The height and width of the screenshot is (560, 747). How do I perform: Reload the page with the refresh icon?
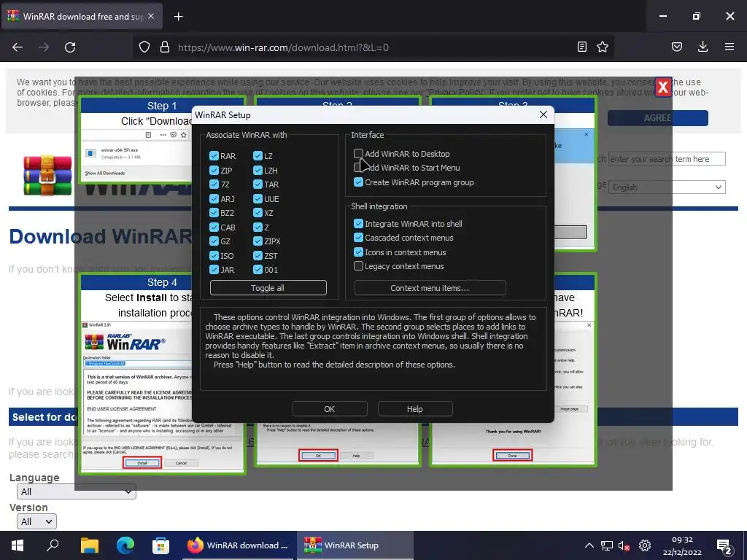click(70, 47)
